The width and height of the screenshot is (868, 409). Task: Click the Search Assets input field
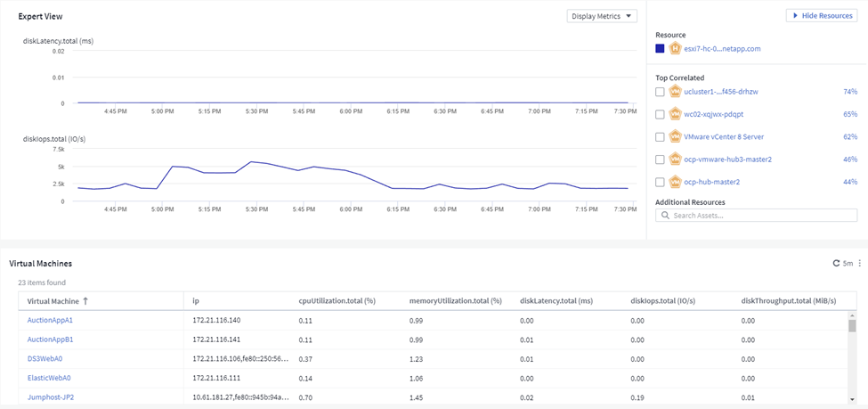(756, 215)
